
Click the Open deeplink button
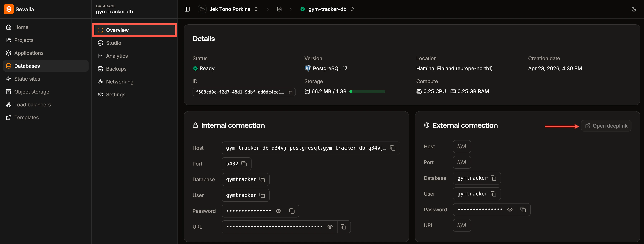tap(606, 126)
